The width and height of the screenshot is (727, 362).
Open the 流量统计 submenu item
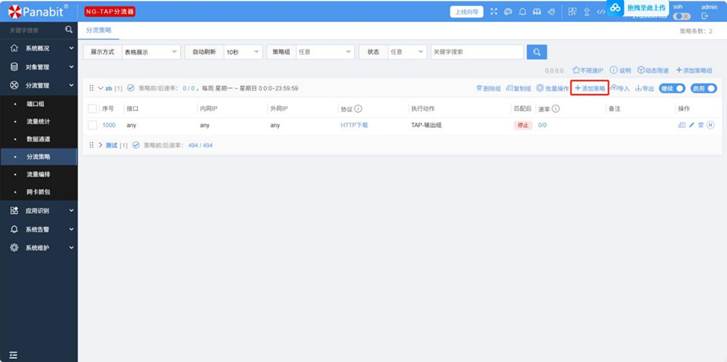[39, 121]
